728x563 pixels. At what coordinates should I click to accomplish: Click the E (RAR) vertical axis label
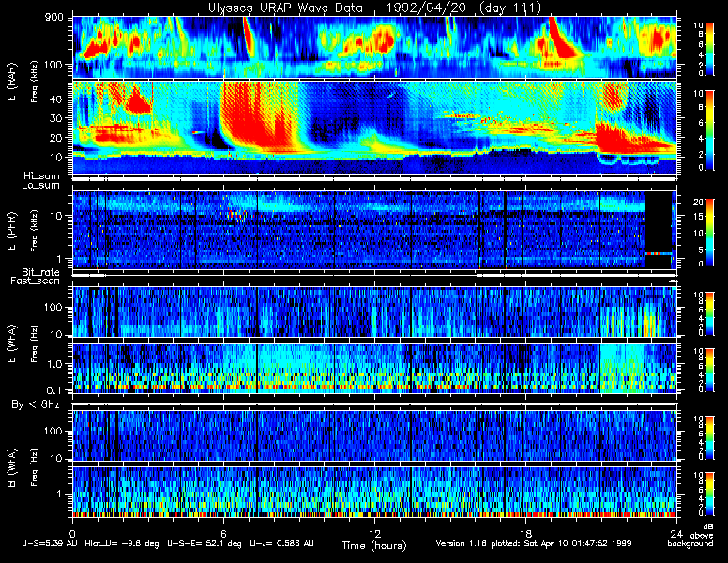[x=11, y=82]
